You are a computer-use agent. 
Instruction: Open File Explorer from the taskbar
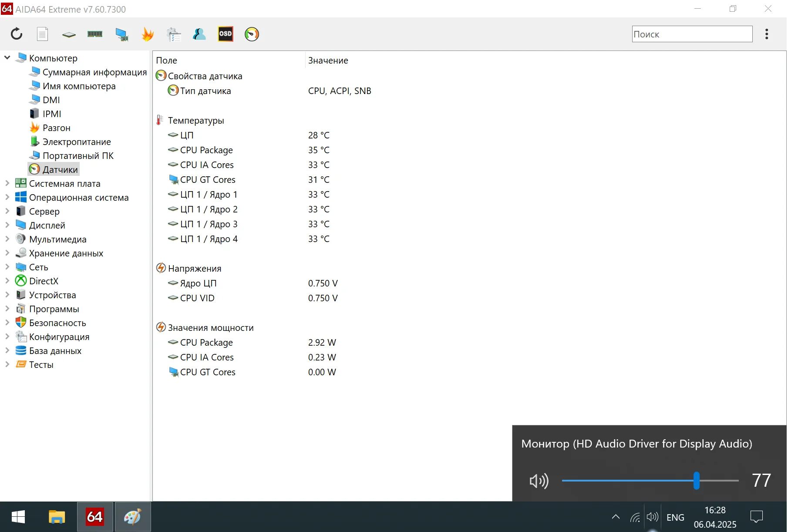(57, 517)
